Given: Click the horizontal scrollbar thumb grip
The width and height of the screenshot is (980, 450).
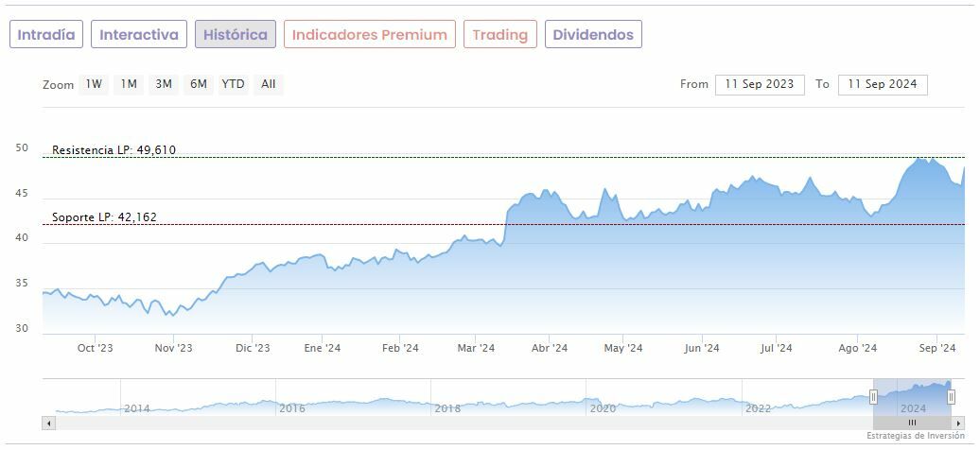Looking at the screenshot, I should pos(912,424).
